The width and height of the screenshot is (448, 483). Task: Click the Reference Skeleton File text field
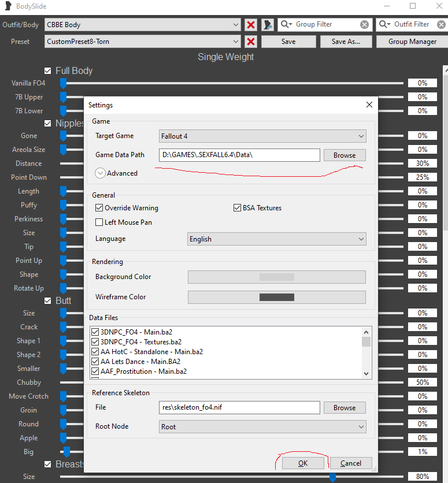coord(239,407)
